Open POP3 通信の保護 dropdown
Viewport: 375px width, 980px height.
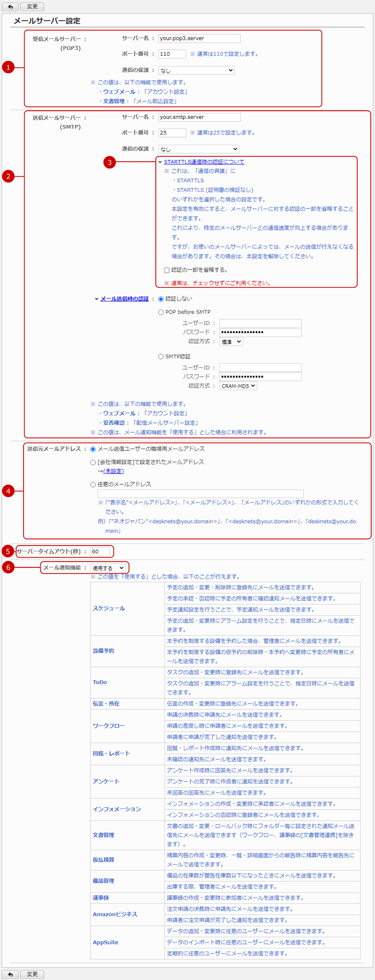197,70
